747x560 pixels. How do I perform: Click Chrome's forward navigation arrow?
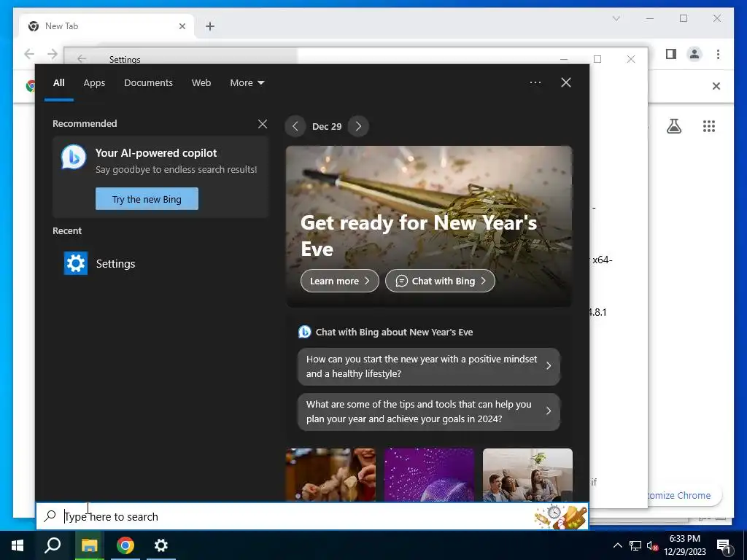[x=53, y=54]
